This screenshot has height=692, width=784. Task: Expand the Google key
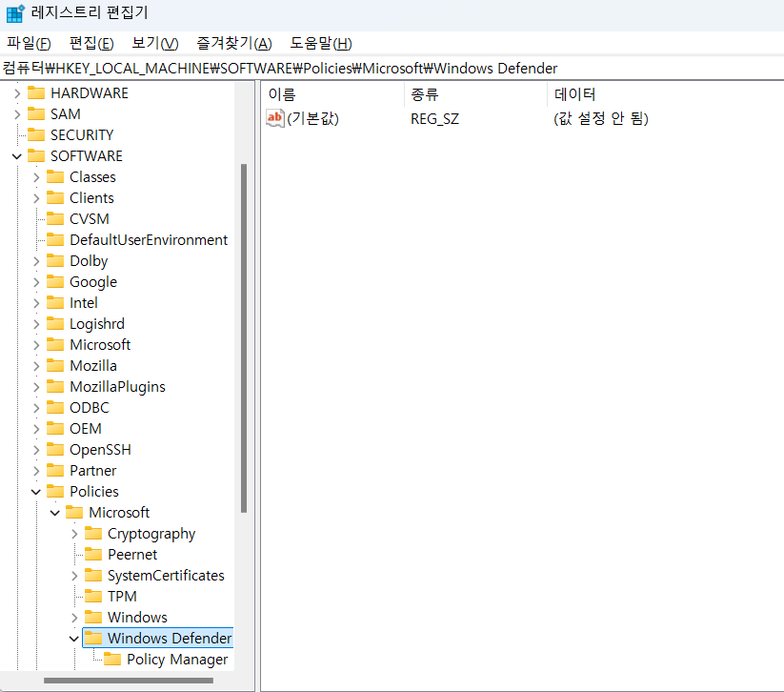36,282
